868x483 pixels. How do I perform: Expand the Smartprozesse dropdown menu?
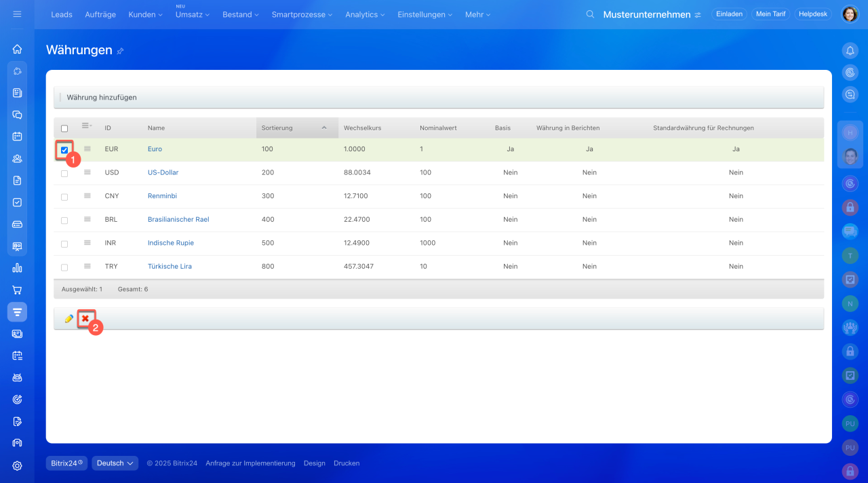pyautogui.click(x=302, y=14)
